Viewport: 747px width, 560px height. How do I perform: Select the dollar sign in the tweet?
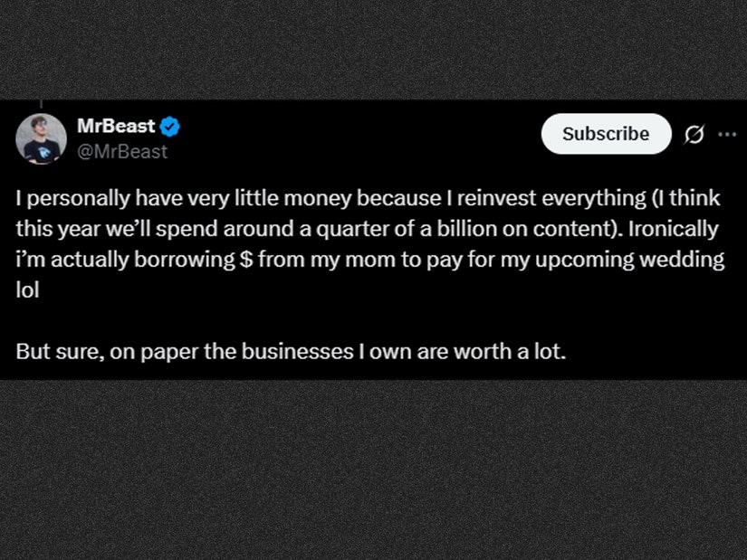coord(245,260)
